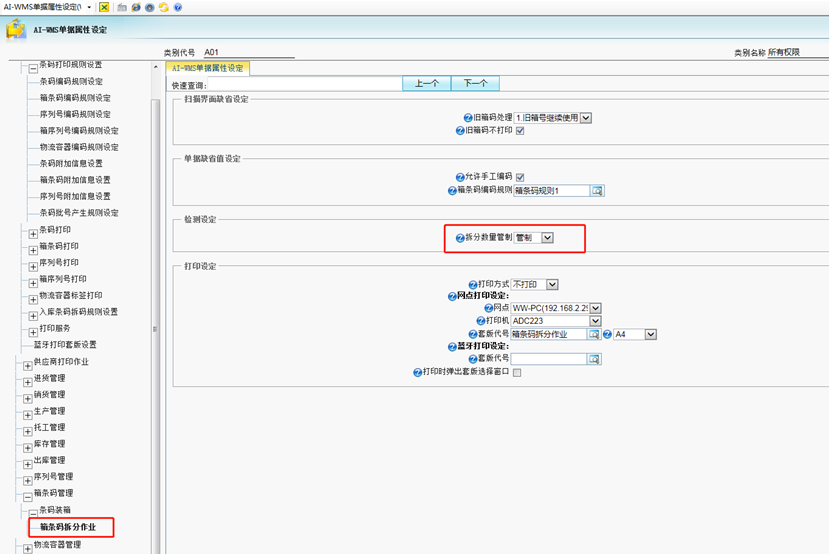This screenshot has height=554, width=829.
Task: Click the orange refresh arrow toolbar icon
Action: coord(163,7)
